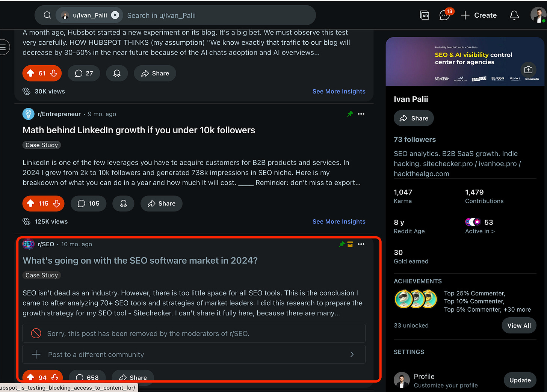Open the Advertise (AD) icon
The height and width of the screenshot is (392, 547).
click(425, 15)
